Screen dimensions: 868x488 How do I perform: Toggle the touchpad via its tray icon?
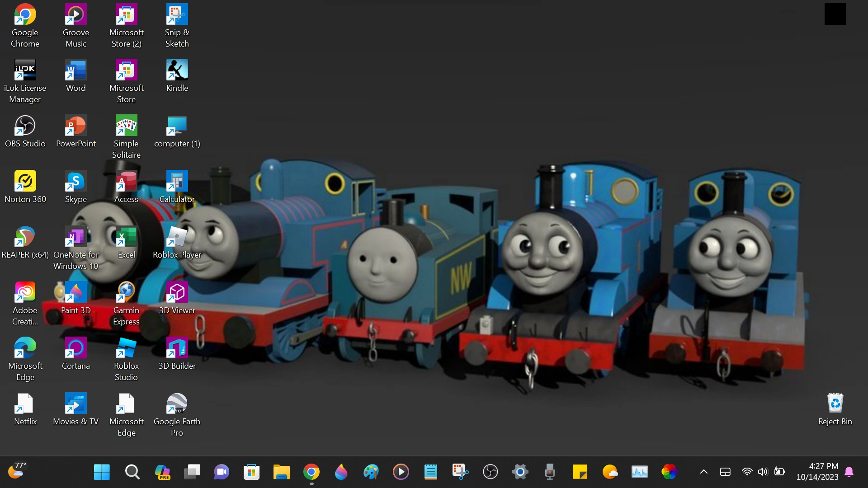726,472
